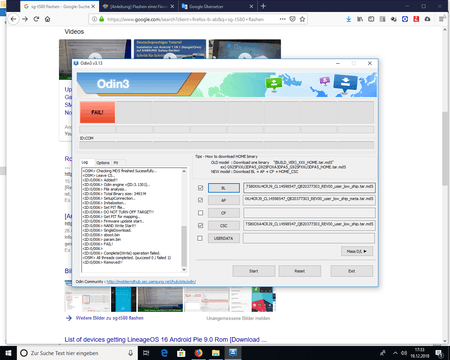Click the AP button to choose a file

coord(224,200)
